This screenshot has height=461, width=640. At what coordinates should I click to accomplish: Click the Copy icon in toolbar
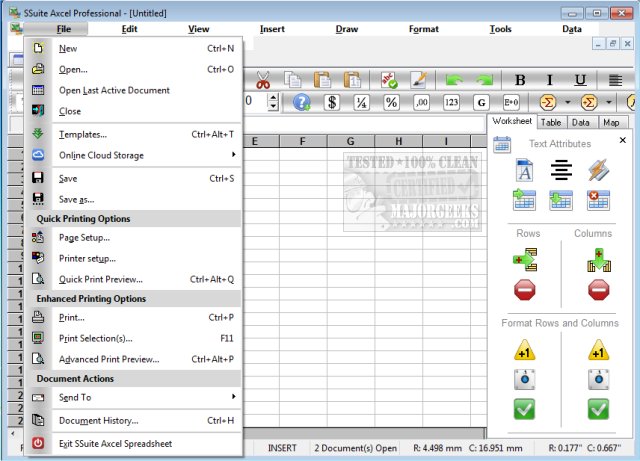[x=292, y=80]
